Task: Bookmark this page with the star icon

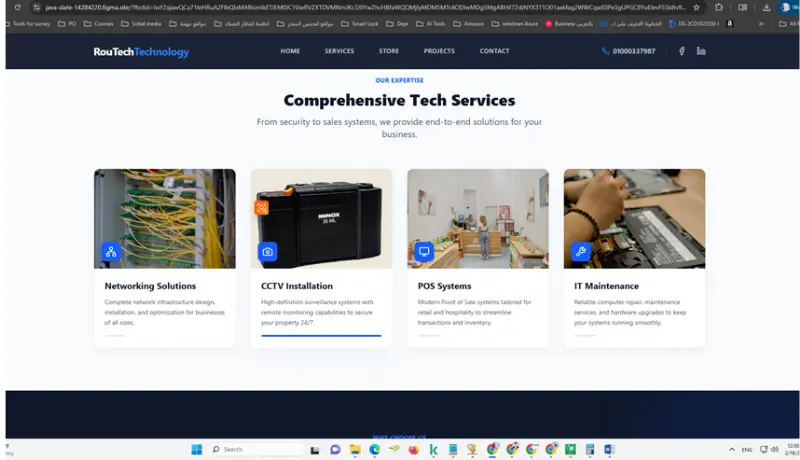Action: 696,8
